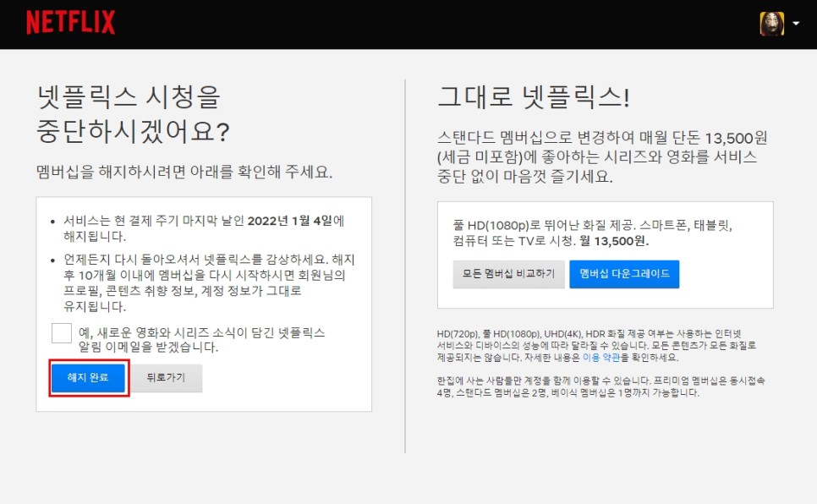Viewport: 817px width, 504px height.
Task: Check the Netflix email notifications checkbox
Action: (62, 333)
